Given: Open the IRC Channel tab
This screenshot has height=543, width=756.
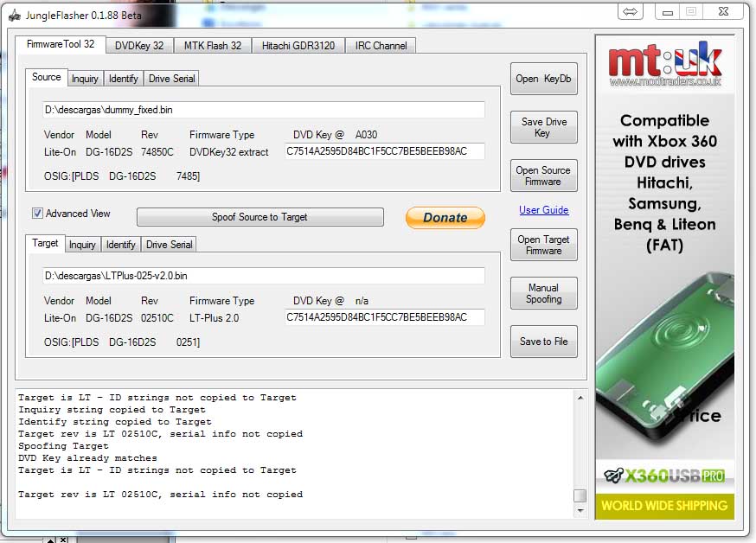Looking at the screenshot, I should point(381,46).
